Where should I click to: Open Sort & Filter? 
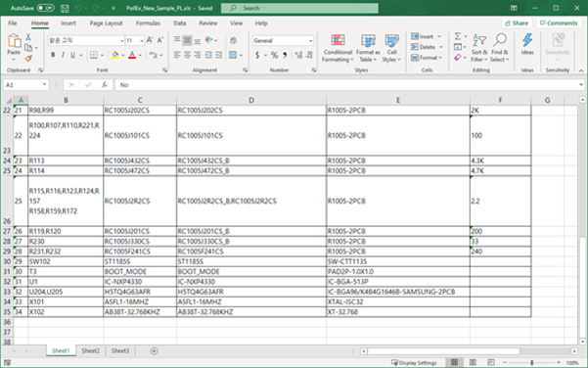point(479,48)
